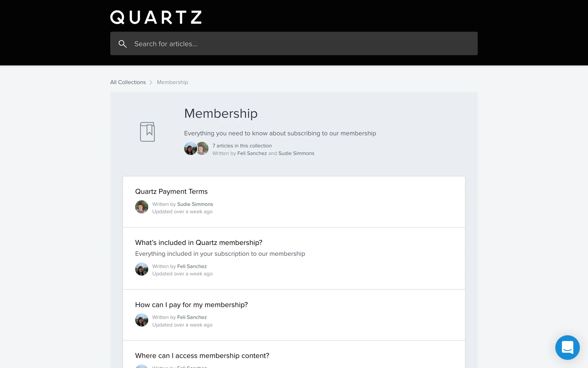Click Feli Sanchez's avatar in collection header
588x368 pixels.
[x=190, y=149]
